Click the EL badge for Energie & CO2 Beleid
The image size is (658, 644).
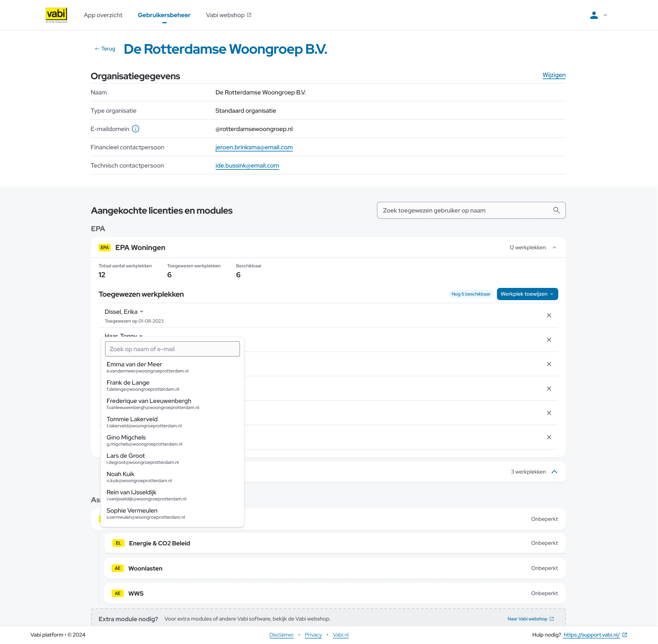[x=118, y=543]
